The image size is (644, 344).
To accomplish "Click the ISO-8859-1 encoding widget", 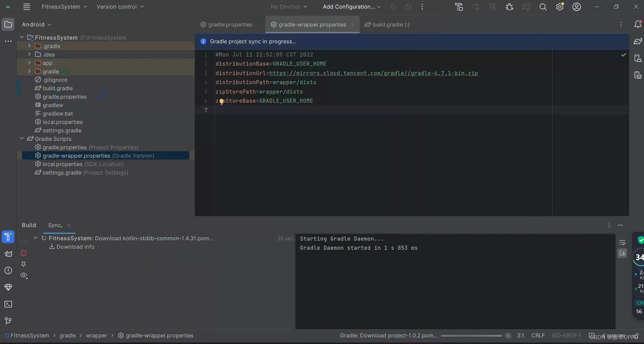I will [567, 336].
